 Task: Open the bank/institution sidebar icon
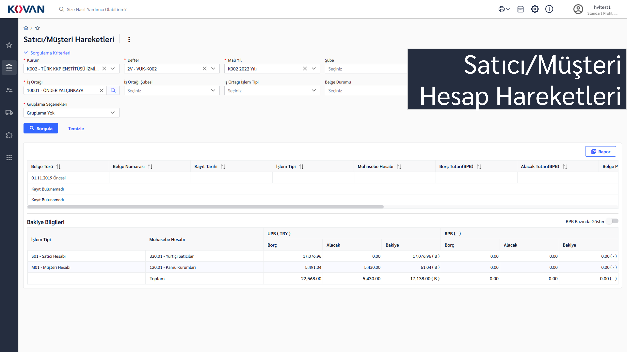pyautogui.click(x=9, y=67)
